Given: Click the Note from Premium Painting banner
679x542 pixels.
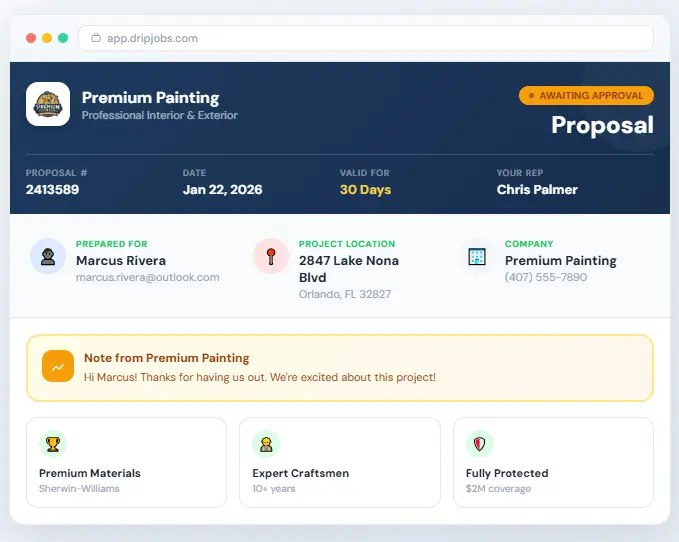Looking at the screenshot, I should [340, 367].
